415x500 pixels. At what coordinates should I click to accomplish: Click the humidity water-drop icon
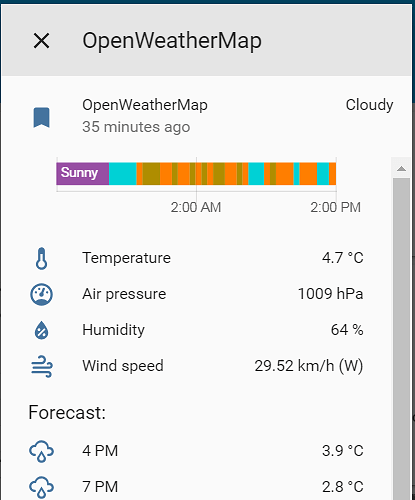(x=41, y=330)
